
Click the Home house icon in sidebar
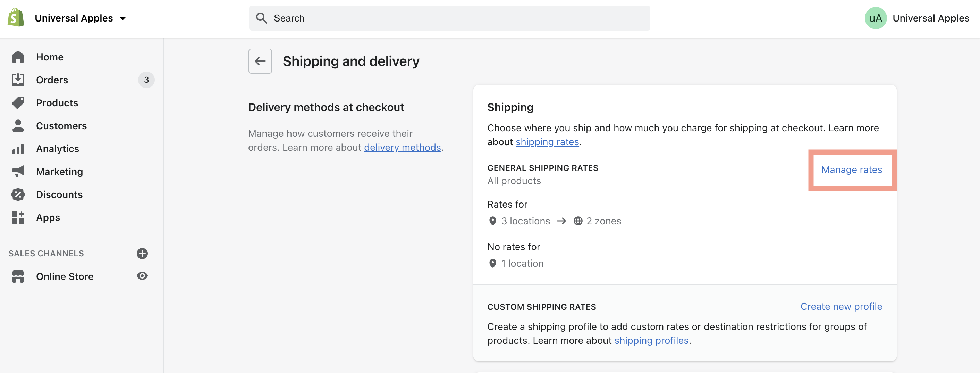(18, 57)
